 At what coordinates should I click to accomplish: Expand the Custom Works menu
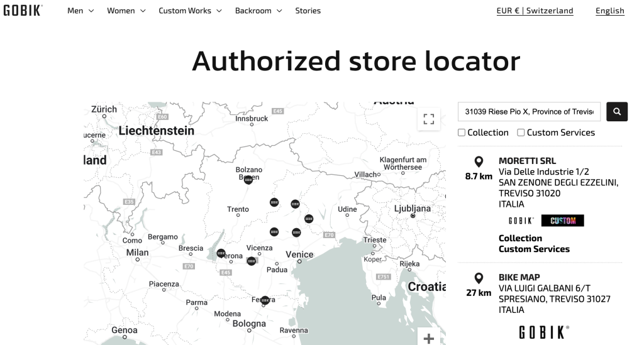click(x=190, y=11)
